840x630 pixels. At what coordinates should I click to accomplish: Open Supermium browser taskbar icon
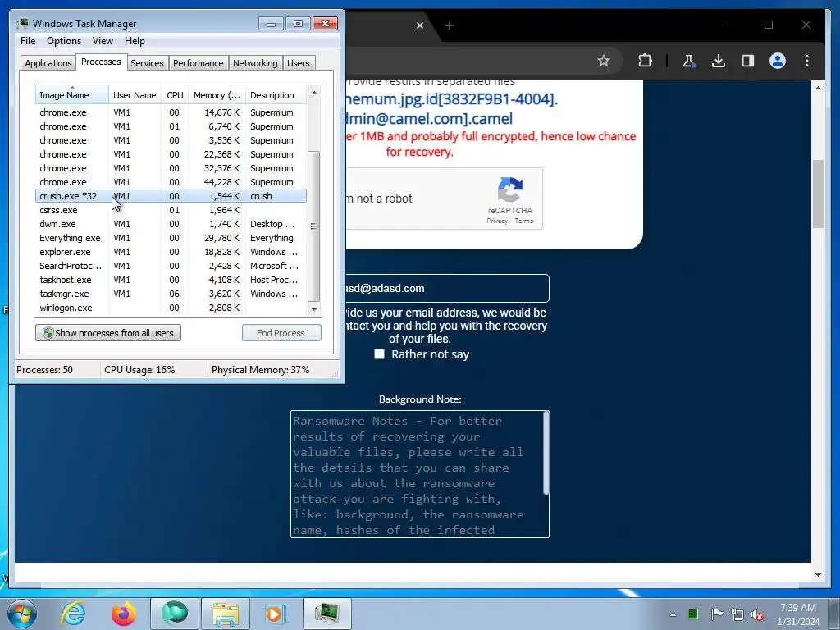175,614
